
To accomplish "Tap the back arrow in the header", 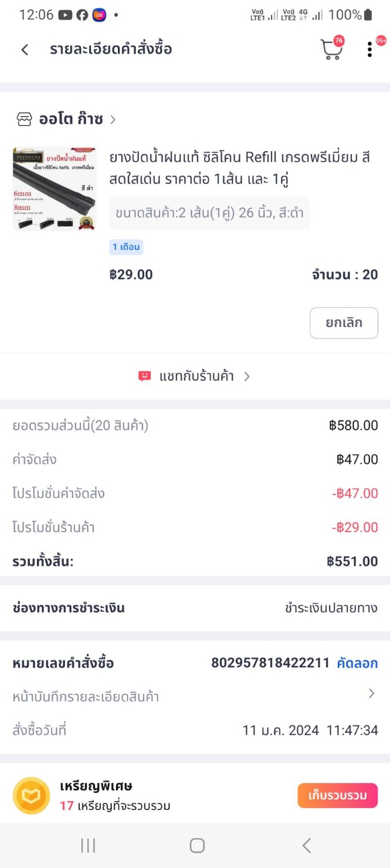I will 25,50.
